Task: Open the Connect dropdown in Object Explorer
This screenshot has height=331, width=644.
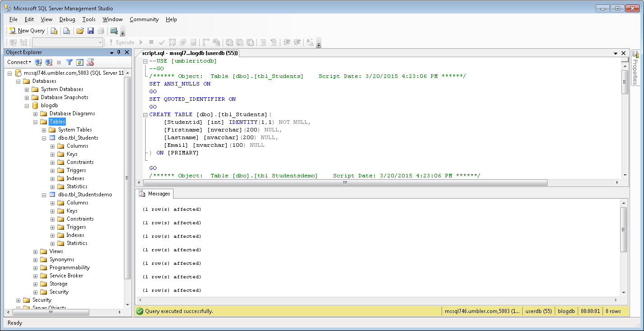Action: pyautogui.click(x=19, y=62)
